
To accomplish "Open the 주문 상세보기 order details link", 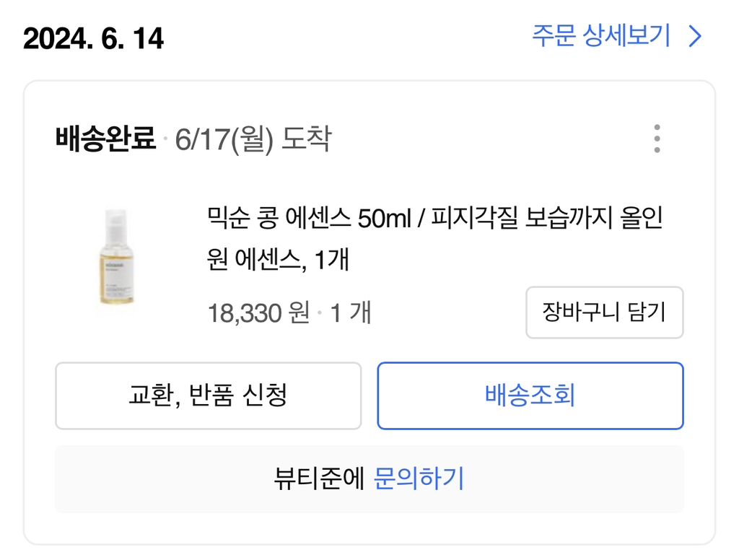I will (x=600, y=35).
